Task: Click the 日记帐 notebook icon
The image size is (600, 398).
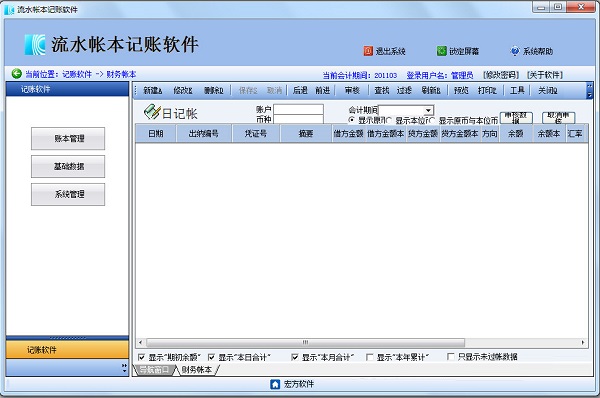Action: click(152, 112)
